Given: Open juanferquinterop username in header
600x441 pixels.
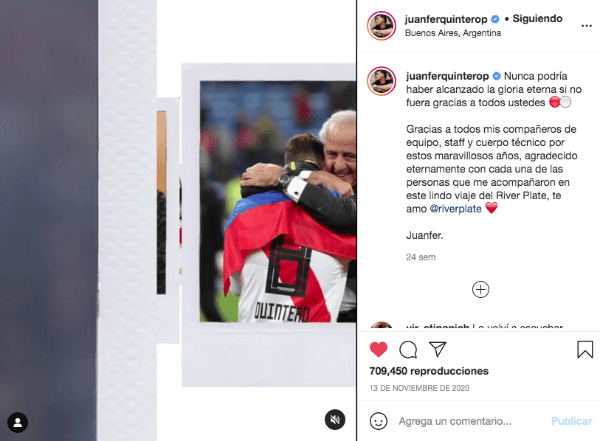Looking at the screenshot, I should (446, 19).
